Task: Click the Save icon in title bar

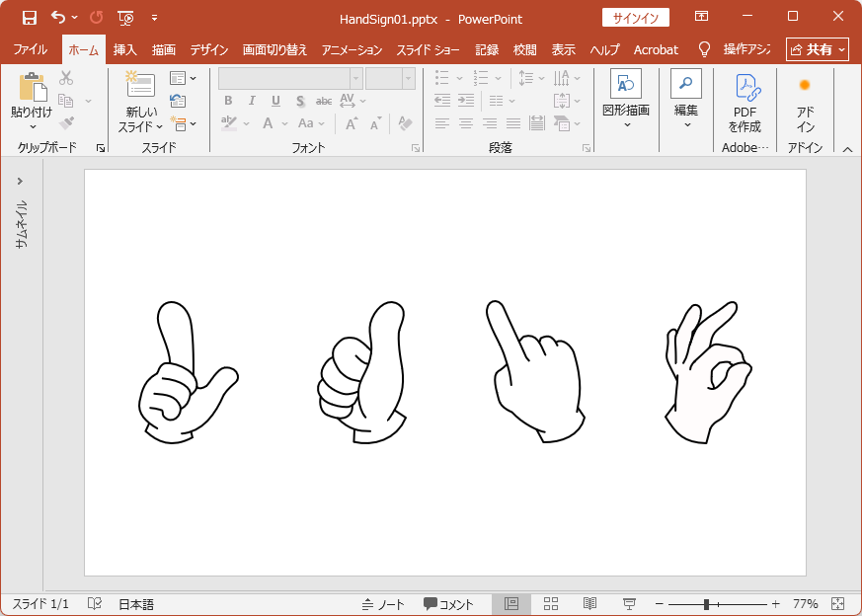Action: [x=29, y=18]
